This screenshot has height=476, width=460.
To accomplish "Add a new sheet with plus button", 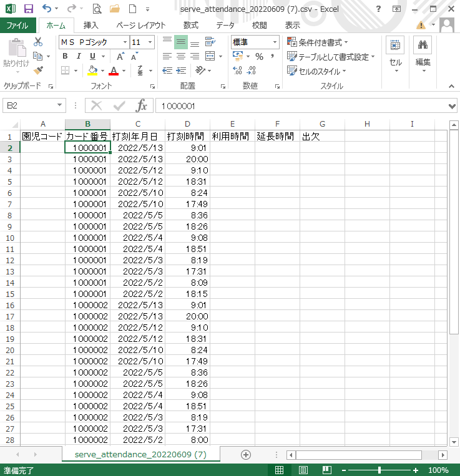I will tap(246, 455).
